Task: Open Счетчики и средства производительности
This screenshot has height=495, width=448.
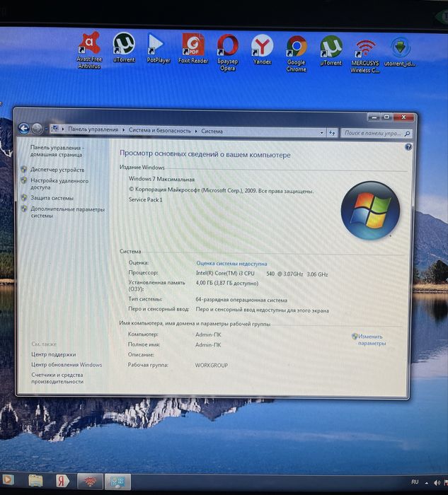Action: pos(57,378)
